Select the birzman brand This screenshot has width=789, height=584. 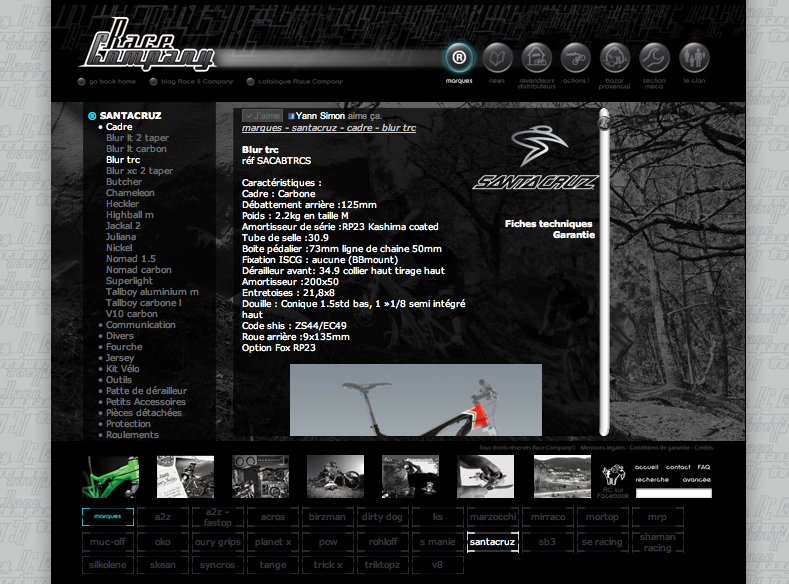click(x=327, y=517)
